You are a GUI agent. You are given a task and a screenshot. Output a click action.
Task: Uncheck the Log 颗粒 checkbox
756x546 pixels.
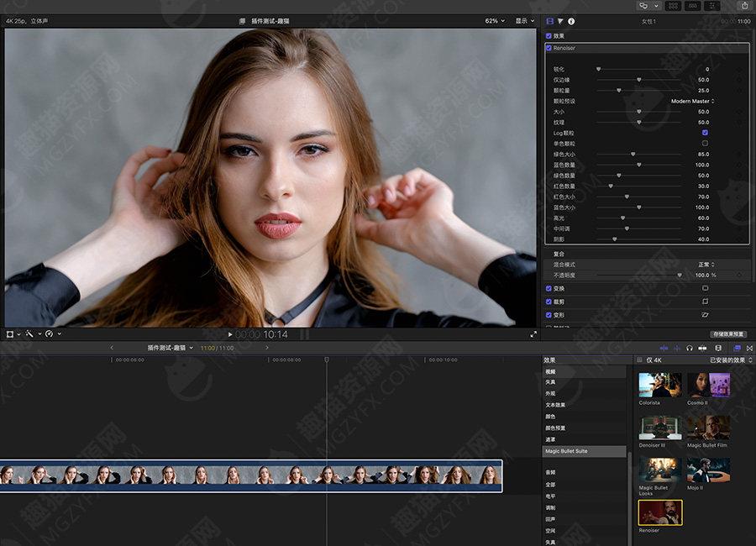pos(705,133)
